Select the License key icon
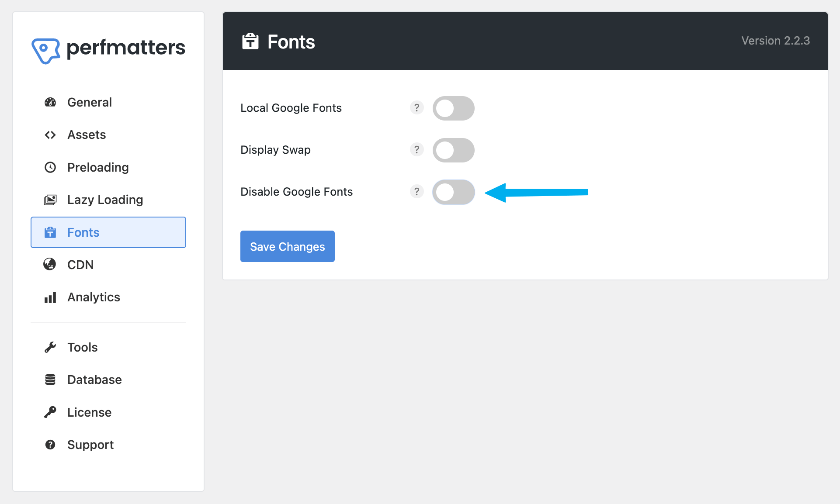This screenshot has height=504, width=840. [x=50, y=412]
